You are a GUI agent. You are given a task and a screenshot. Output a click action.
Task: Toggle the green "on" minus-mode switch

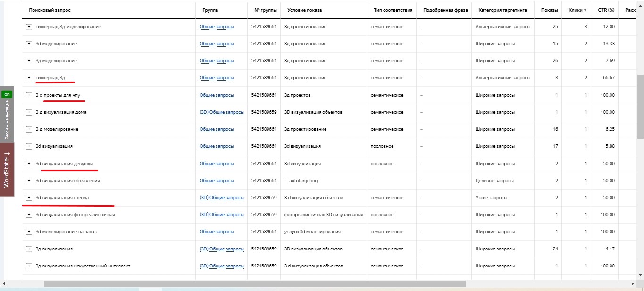(x=7, y=94)
